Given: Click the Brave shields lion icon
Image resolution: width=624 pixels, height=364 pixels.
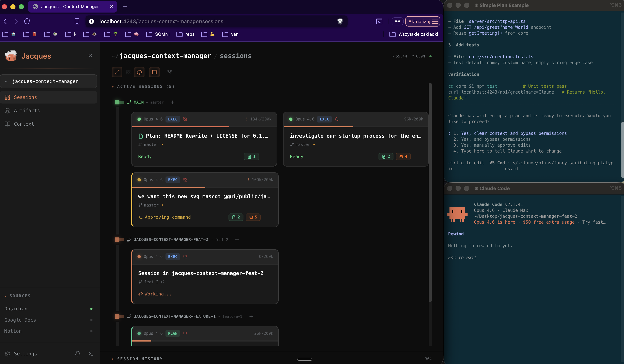Looking at the screenshot, I should pyautogui.click(x=340, y=21).
